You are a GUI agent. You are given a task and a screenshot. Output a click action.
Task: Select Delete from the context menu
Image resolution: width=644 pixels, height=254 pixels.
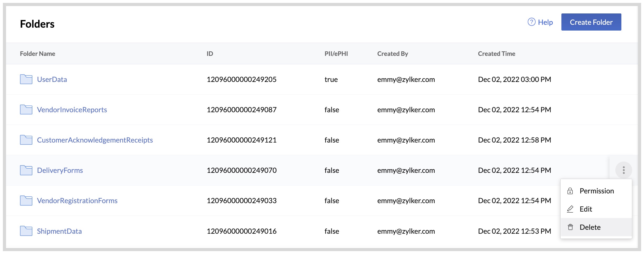pos(590,227)
